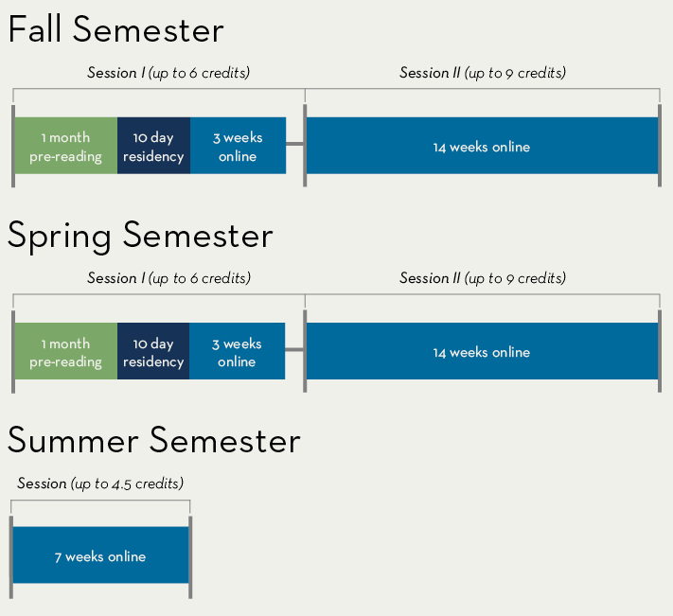Viewport: 673px width, 616px height.
Task: Click Spring 3 weeks online block
Action: 237,352
